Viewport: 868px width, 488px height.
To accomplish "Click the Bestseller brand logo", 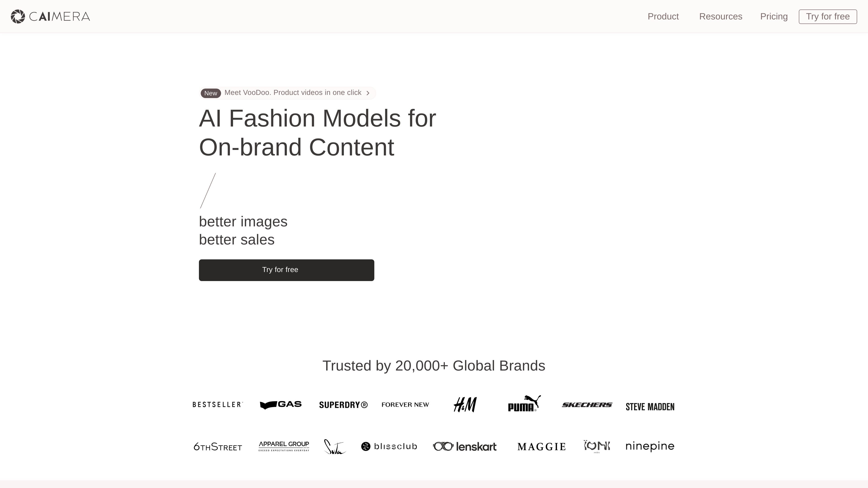I will 218,404.
